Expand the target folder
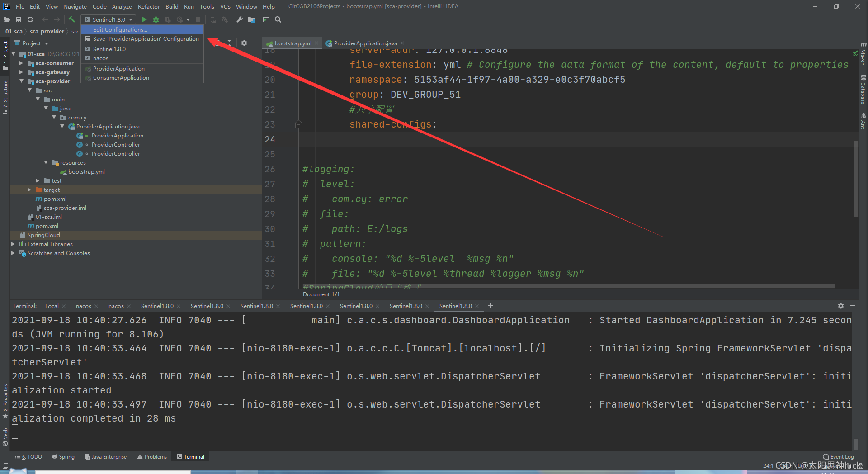The image size is (868, 474). (x=29, y=190)
